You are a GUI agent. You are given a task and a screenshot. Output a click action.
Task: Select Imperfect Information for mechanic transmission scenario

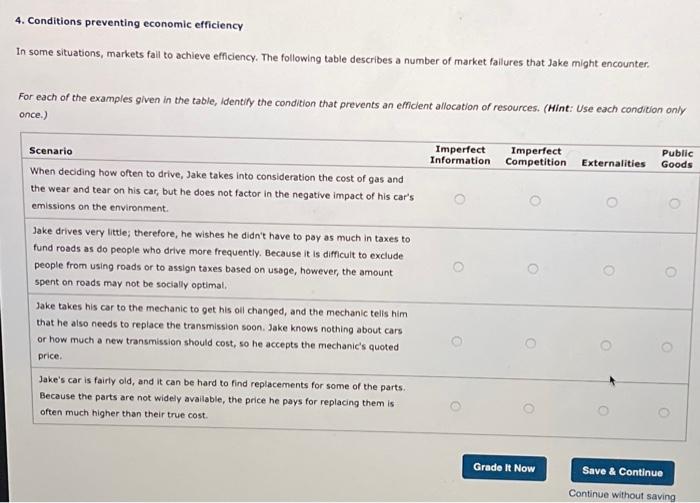point(456,341)
